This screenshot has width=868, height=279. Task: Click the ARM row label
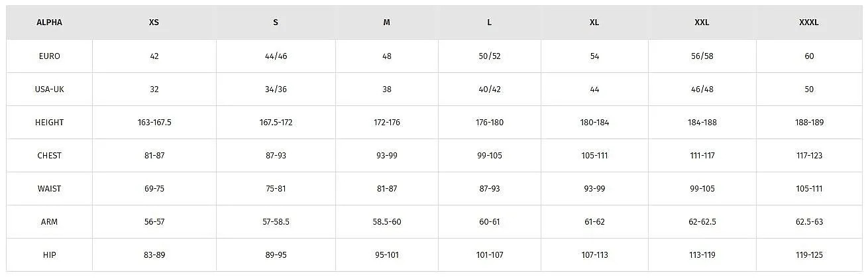[x=49, y=222]
